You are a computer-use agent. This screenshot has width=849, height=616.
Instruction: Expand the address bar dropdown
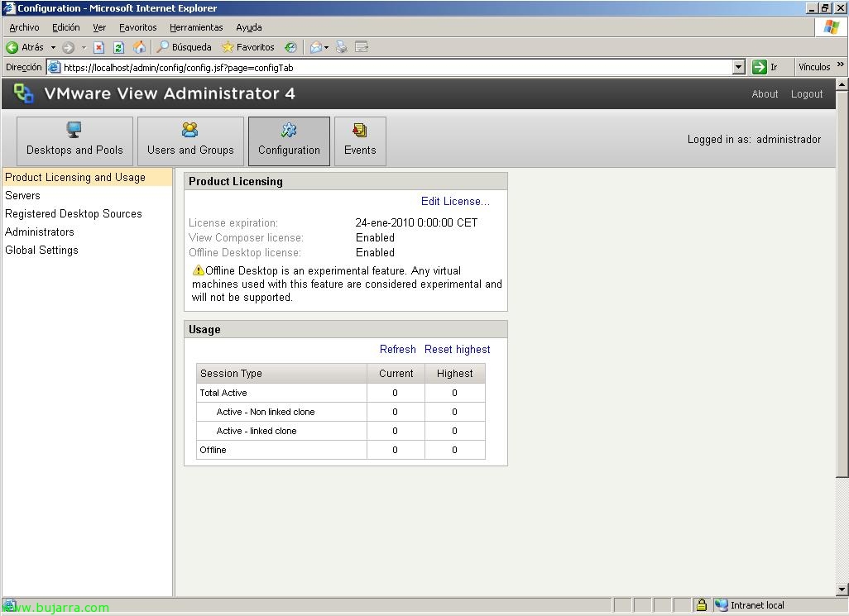(x=739, y=67)
